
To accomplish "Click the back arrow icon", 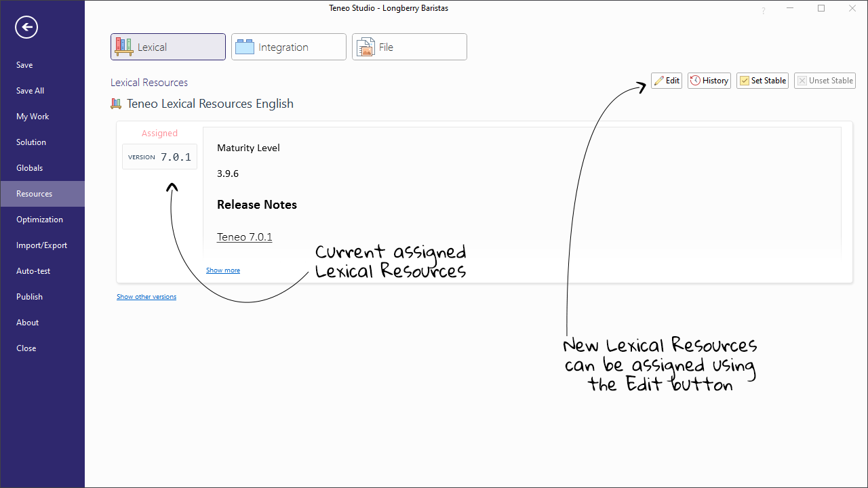I will tap(26, 27).
